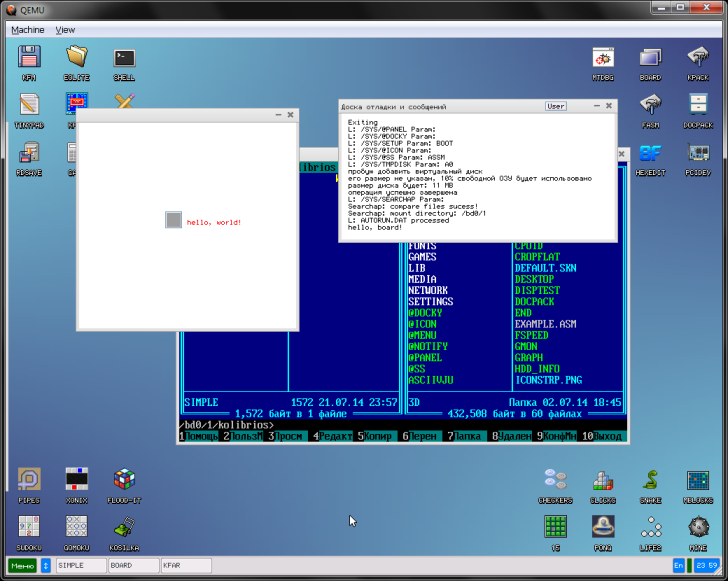Viewport: 728px width, 581px height.
Task: Select the FSPEED file in KFAR
Action: (x=531, y=335)
